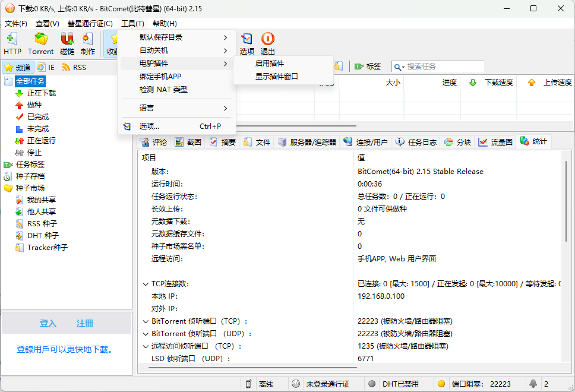This screenshot has width=575, height=392.
Task: Click the 离线 phone status bar indicator
Action: (x=260, y=384)
